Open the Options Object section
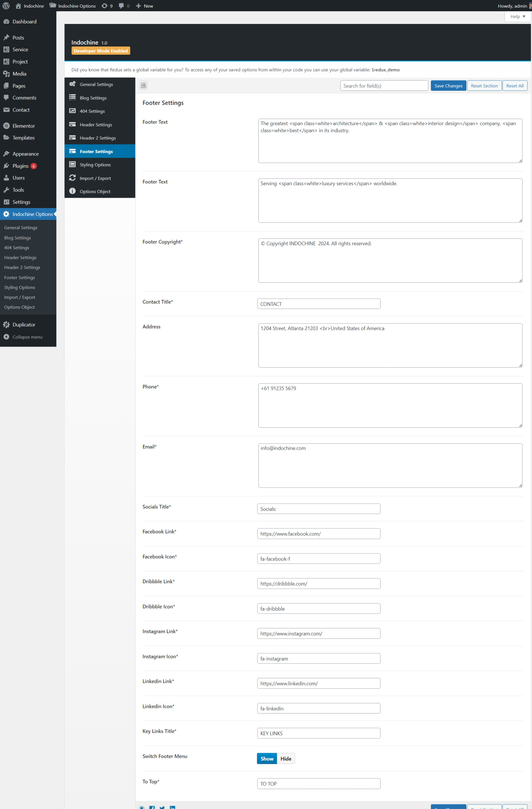This screenshot has height=809, width=532. [95, 191]
